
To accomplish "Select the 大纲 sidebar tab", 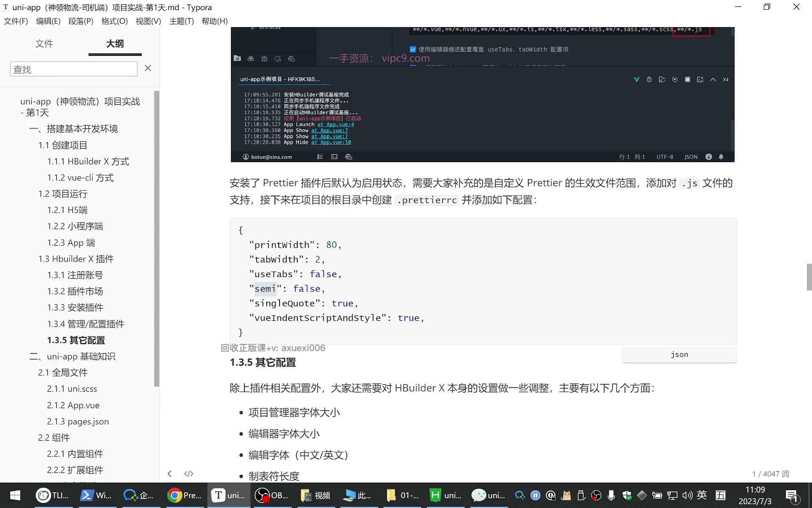I will click(115, 44).
